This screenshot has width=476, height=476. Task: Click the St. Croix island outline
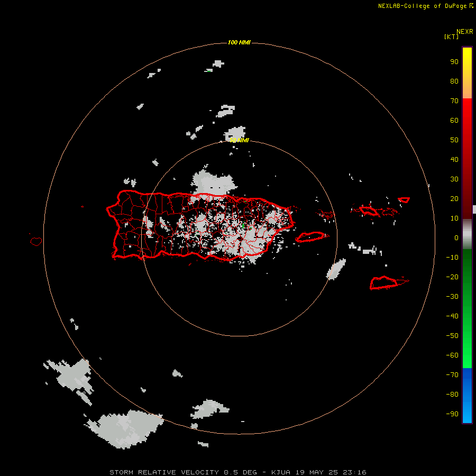click(x=389, y=282)
